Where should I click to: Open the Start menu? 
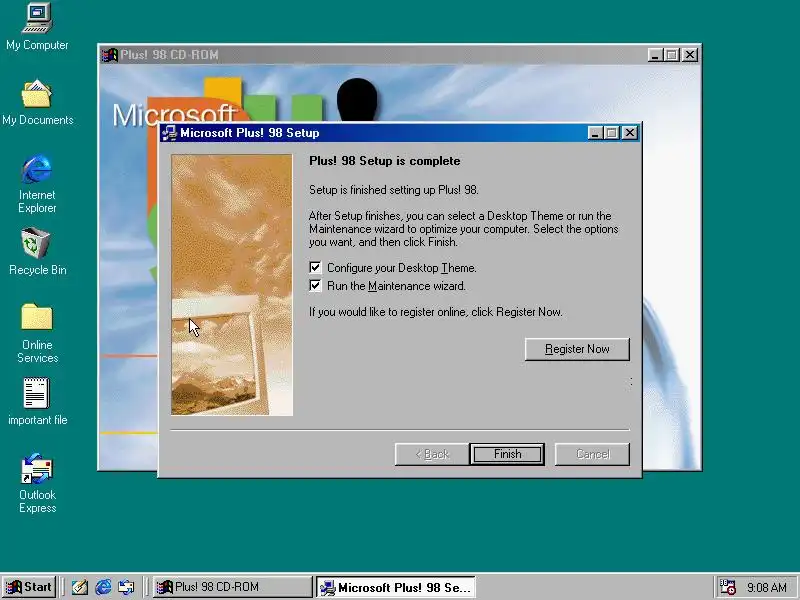tap(29, 587)
